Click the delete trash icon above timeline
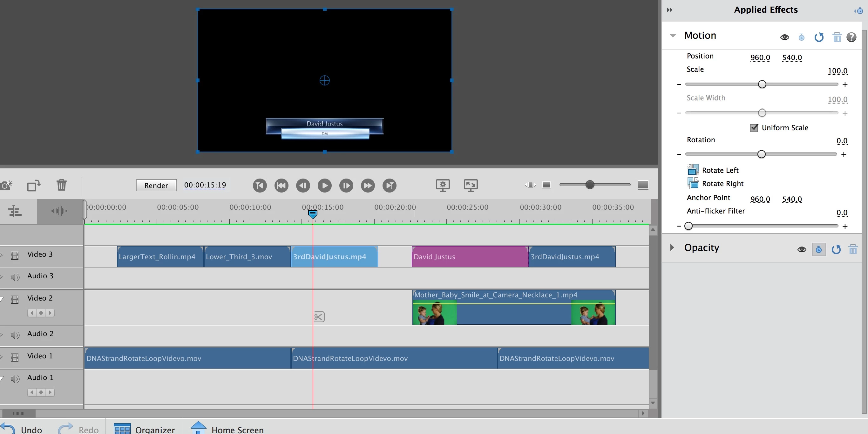This screenshot has width=868, height=434. (x=61, y=185)
